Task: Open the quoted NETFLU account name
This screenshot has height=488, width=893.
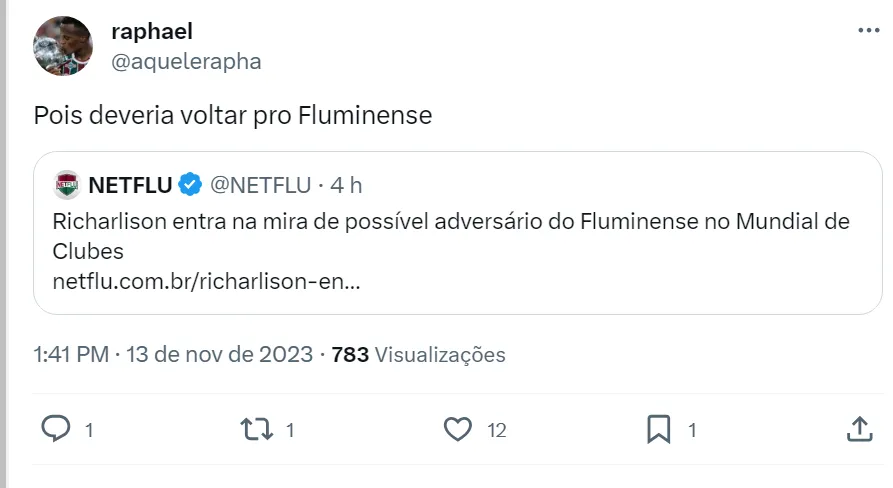Action: coord(130,185)
